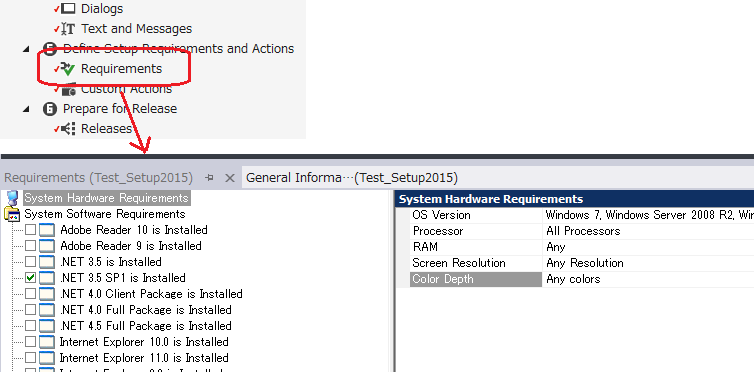Switch to Requirements (Test_Setup2015) tab
The width and height of the screenshot is (754, 372).
[x=99, y=178]
